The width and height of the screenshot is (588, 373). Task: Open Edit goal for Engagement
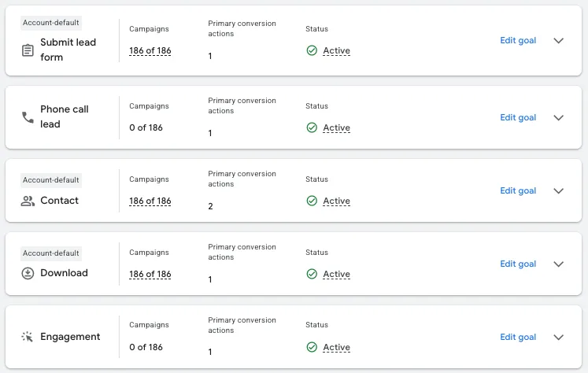(518, 337)
